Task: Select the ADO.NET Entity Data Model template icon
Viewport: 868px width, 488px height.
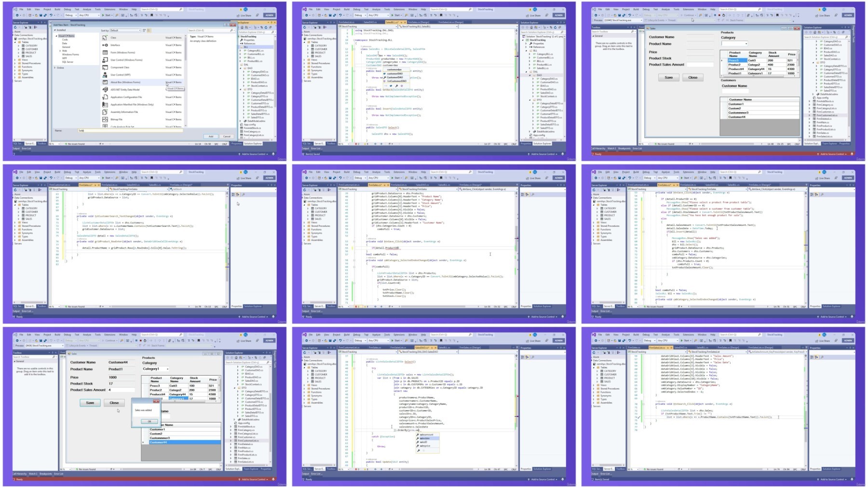Action: (x=105, y=89)
